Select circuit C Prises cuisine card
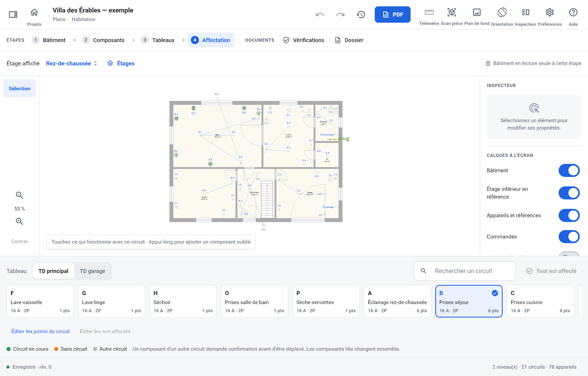Viewport: 588px width, 376px height. coord(540,301)
